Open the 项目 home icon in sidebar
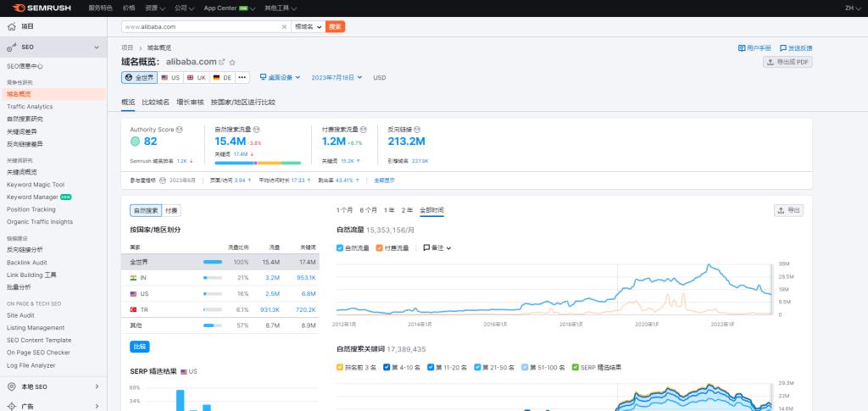 point(12,26)
